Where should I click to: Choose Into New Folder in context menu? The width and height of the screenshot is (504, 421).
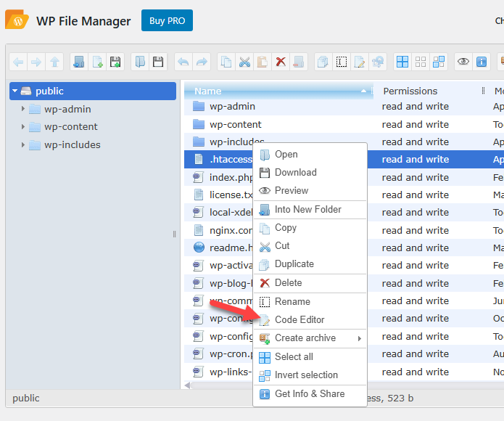310,209
